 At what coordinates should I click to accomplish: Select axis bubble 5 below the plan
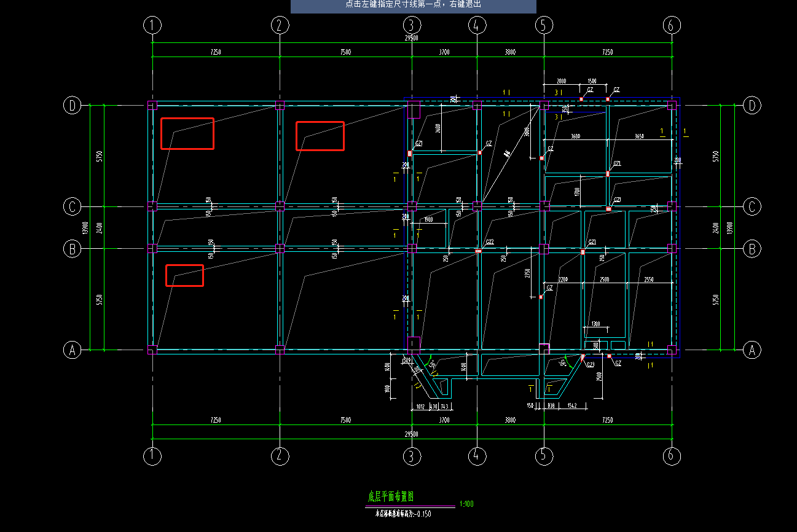(x=544, y=456)
